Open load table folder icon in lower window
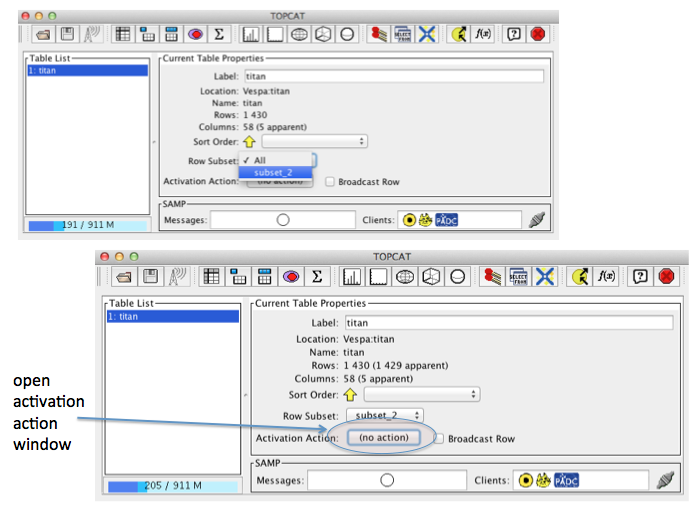This screenshot has width=698, height=511. pyautogui.click(x=124, y=277)
